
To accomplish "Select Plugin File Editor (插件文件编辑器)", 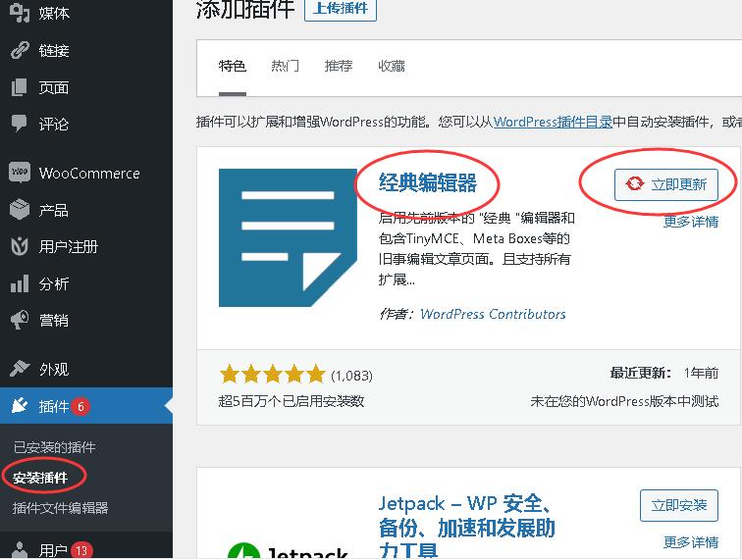I will 60,508.
